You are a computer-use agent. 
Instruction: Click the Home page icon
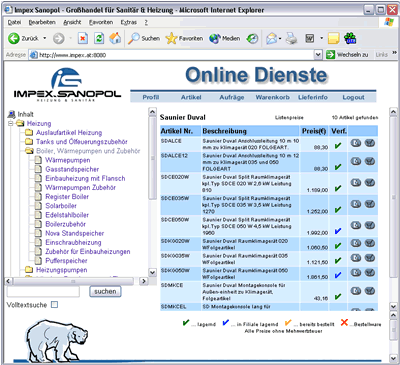115,38
